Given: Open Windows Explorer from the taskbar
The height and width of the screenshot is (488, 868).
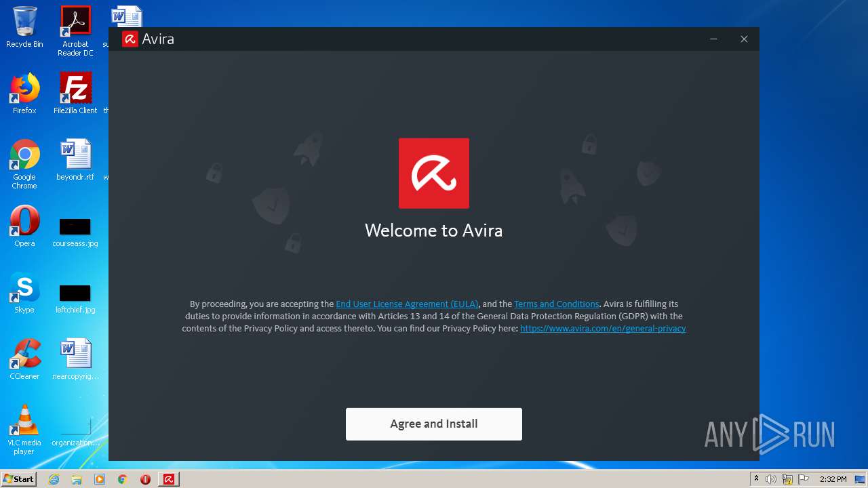Looking at the screenshot, I should pos(77,479).
